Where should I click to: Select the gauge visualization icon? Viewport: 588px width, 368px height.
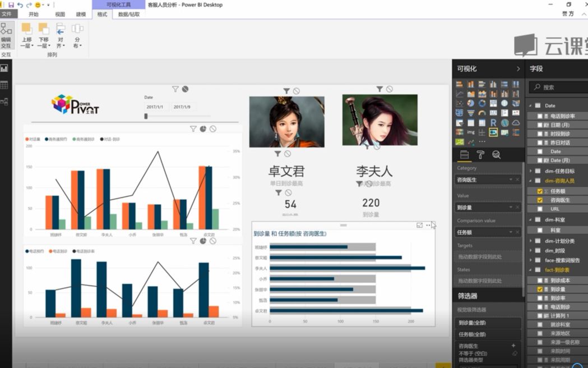481,113
